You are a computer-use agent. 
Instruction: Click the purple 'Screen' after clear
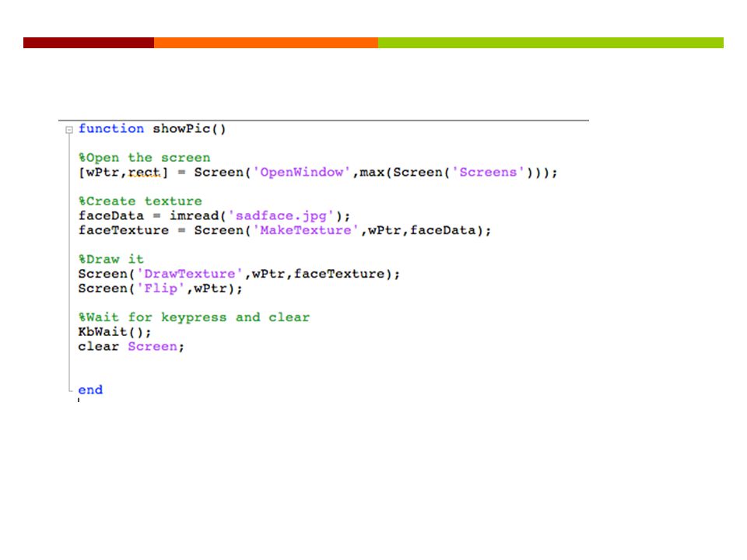pos(152,347)
